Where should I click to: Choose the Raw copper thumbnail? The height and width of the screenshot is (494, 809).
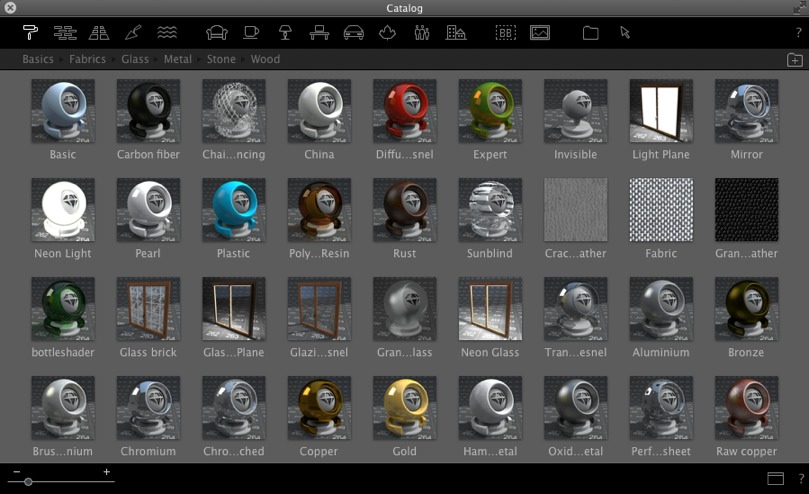pos(747,408)
